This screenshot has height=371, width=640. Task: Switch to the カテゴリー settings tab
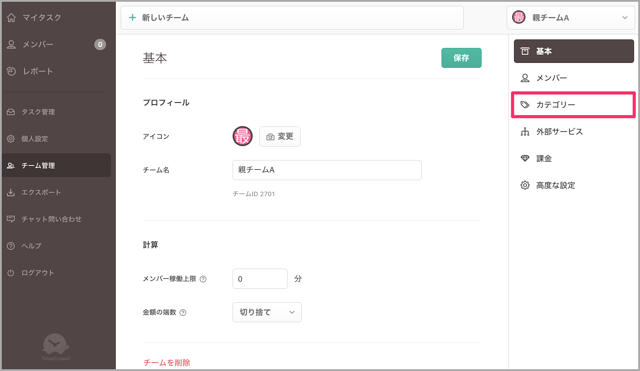pos(573,105)
